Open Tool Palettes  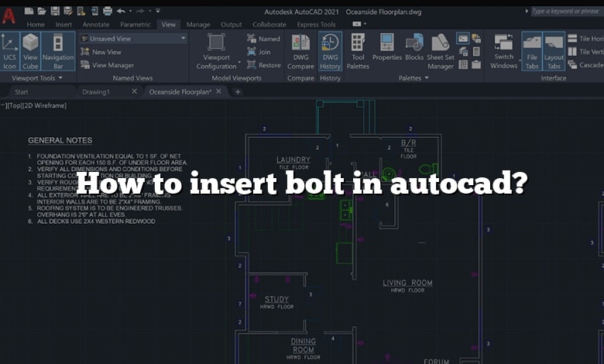pyautogui.click(x=358, y=51)
